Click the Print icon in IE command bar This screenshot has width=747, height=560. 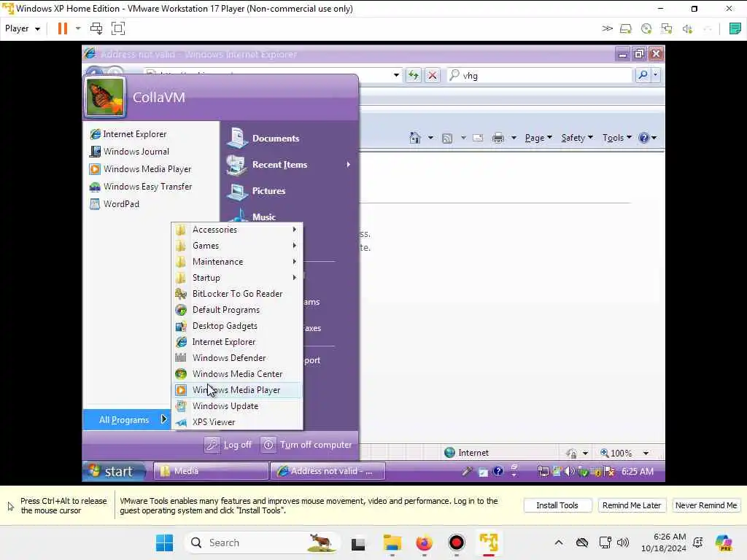tap(498, 138)
